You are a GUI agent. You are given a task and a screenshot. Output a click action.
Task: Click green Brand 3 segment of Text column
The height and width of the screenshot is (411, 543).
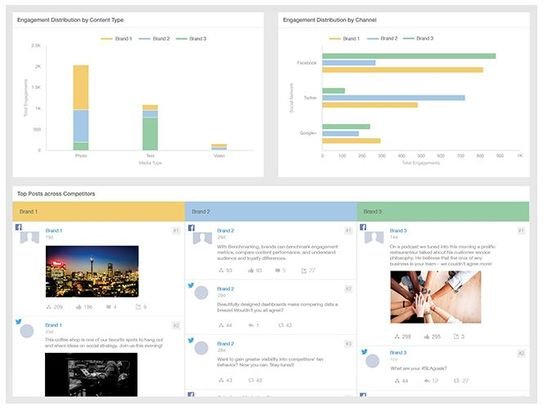click(150, 134)
